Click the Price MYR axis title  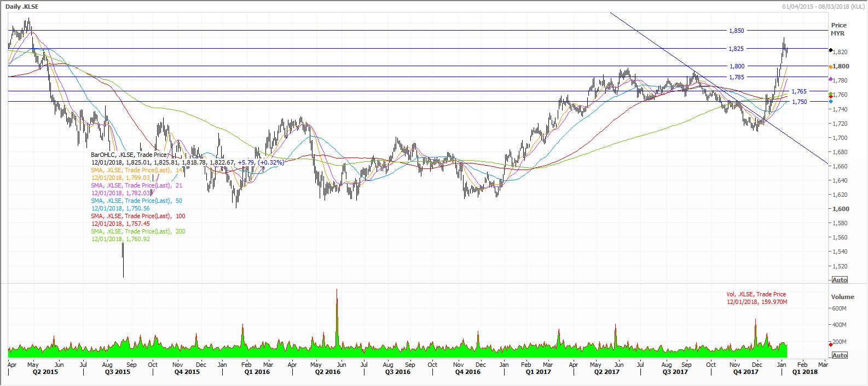pyautogui.click(x=838, y=29)
